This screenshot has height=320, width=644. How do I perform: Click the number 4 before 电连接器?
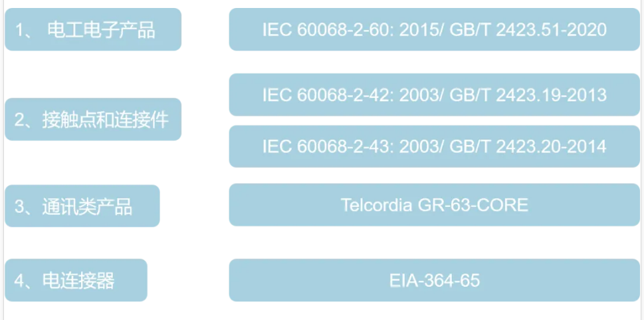point(20,281)
